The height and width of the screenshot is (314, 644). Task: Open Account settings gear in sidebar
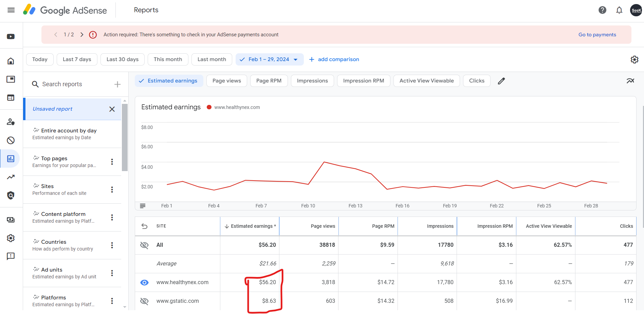click(11, 238)
